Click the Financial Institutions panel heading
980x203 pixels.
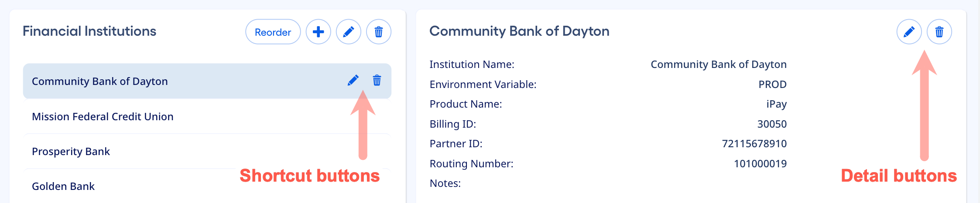tap(89, 31)
